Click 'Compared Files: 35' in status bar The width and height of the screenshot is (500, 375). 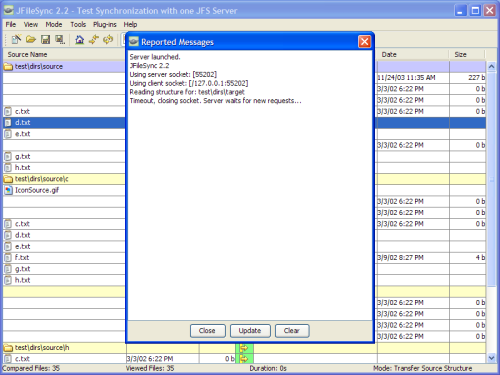pyautogui.click(x=31, y=368)
